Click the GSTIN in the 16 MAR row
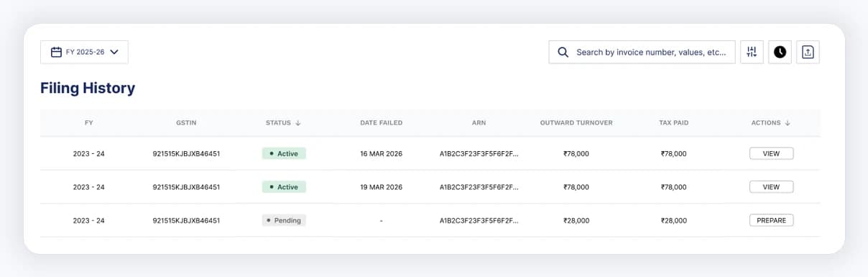This screenshot has height=277, width=868. pyautogui.click(x=186, y=153)
